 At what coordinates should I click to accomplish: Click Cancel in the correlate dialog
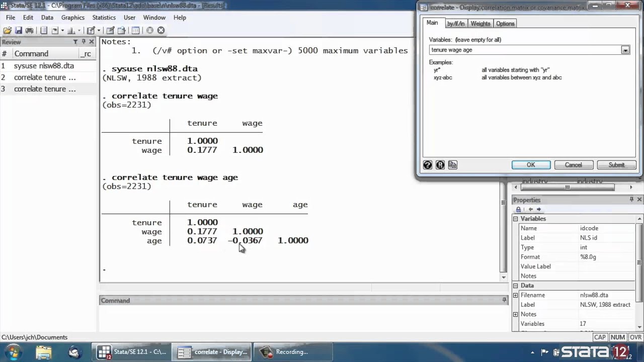pyautogui.click(x=573, y=165)
